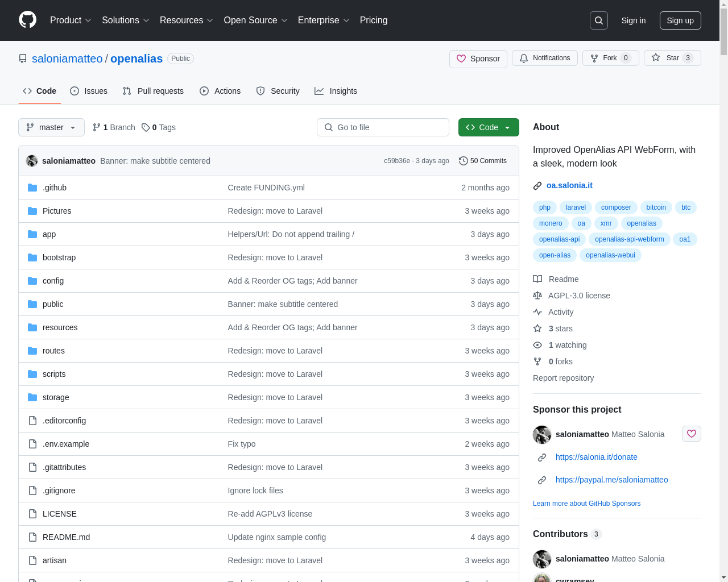This screenshot has width=728, height=582.
Task: Click the search magnifier icon in header
Action: click(599, 20)
